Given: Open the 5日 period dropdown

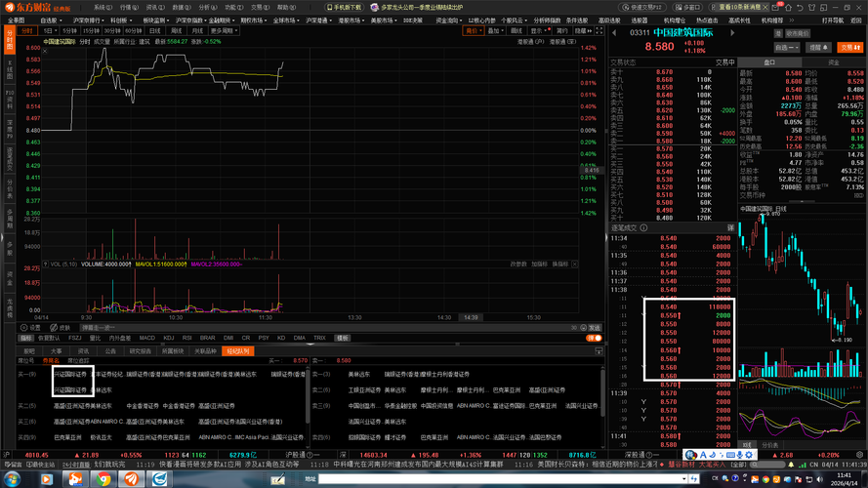Looking at the screenshot, I should [49, 31].
